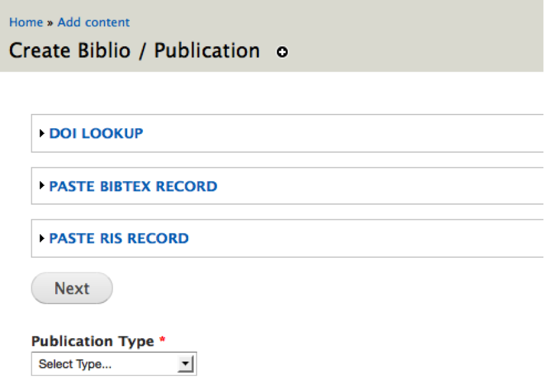Click the Publication Type dropdown arrow
This screenshot has width=544, height=392.
coord(185,364)
